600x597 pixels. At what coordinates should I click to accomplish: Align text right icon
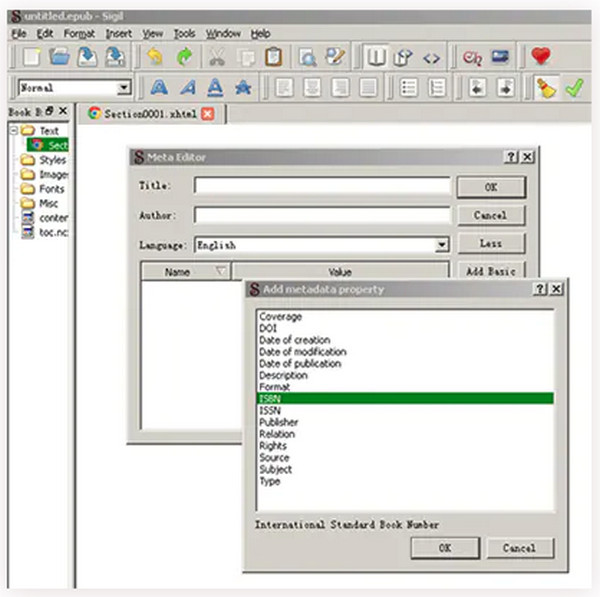(340, 87)
